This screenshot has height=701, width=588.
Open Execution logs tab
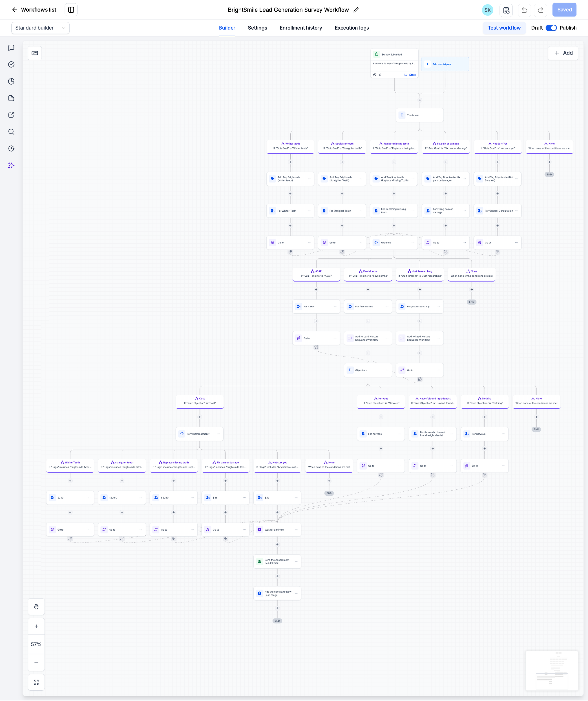[352, 28]
